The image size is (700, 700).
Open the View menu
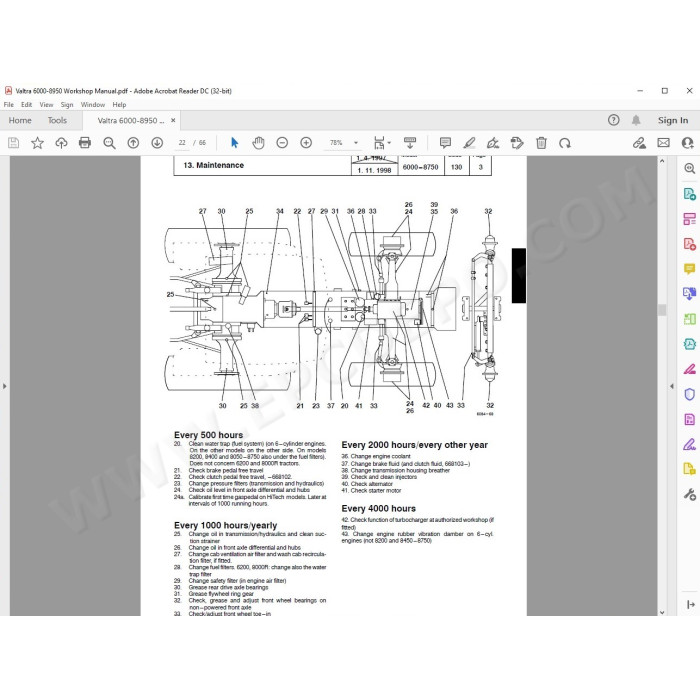[x=46, y=104]
